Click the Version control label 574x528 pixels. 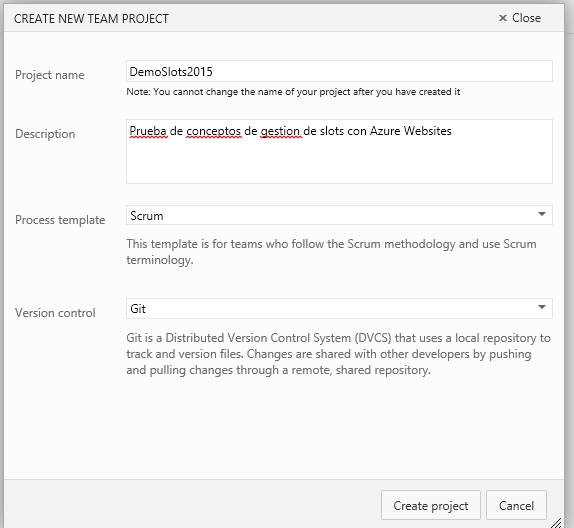click(x=55, y=313)
